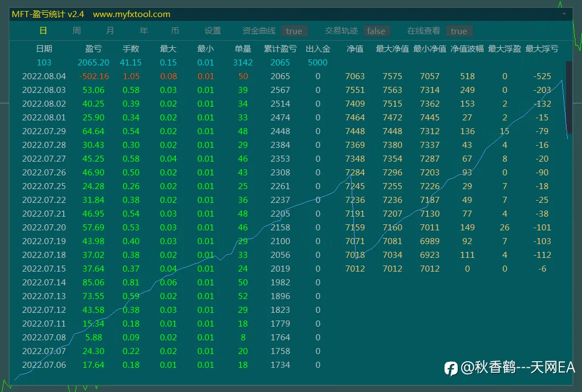Toggle 在线查看 true switch
The height and width of the screenshot is (392, 582).
[x=459, y=31]
